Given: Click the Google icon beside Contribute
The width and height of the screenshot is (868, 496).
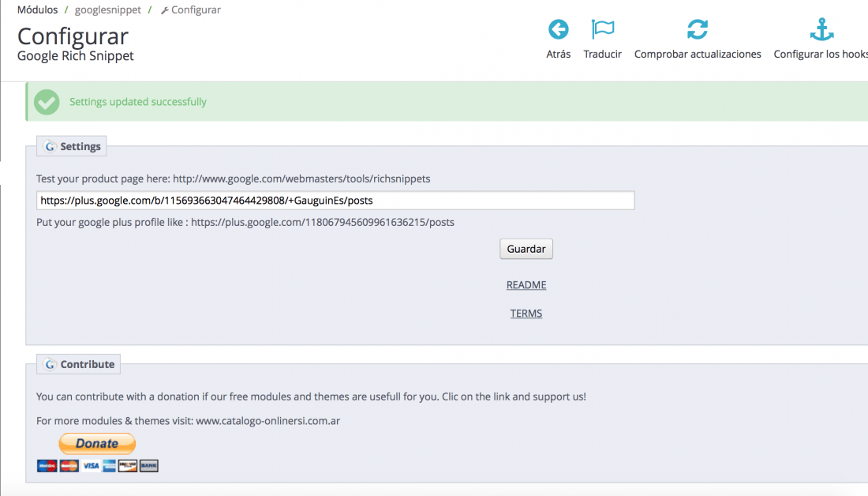Looking at the screenshot, I should (x=50, y=364).
